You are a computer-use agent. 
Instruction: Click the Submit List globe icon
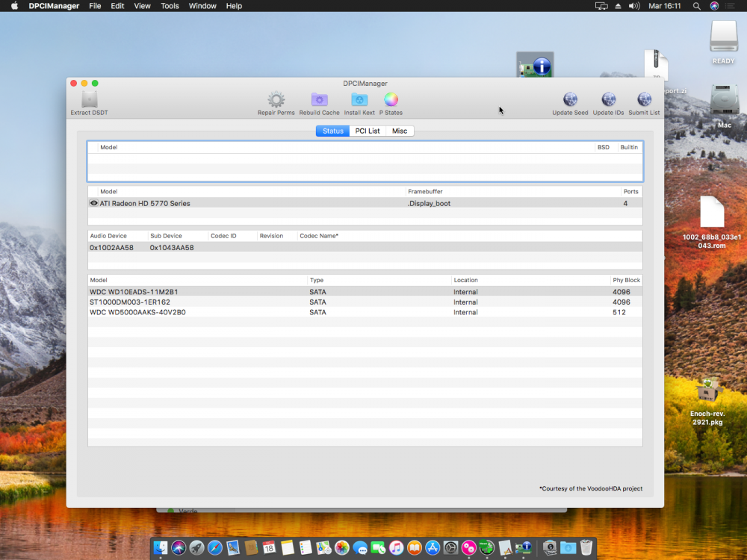[x=644, y=99]
